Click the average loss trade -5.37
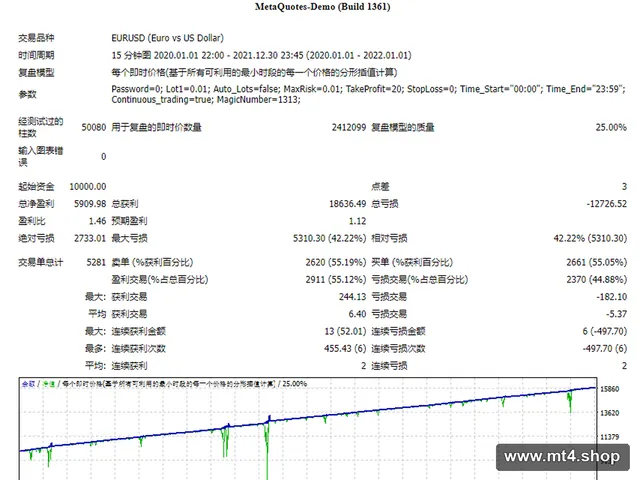This screenshot has width=640, height=480. click(x=616, y=314)
